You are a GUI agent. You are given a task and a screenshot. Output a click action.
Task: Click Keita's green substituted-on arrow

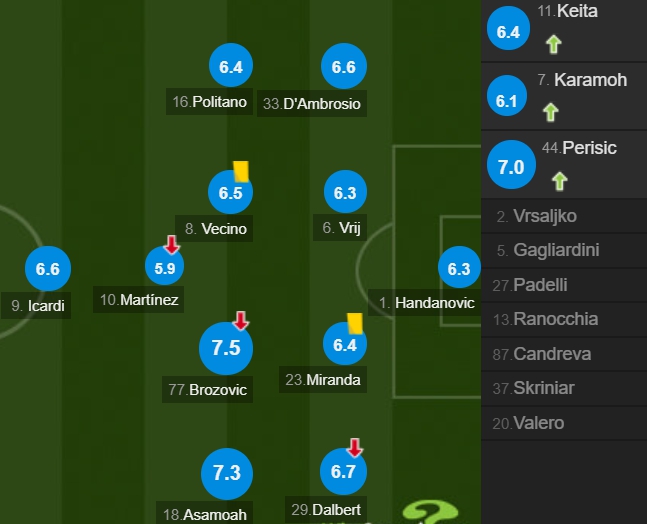(554, 44)
